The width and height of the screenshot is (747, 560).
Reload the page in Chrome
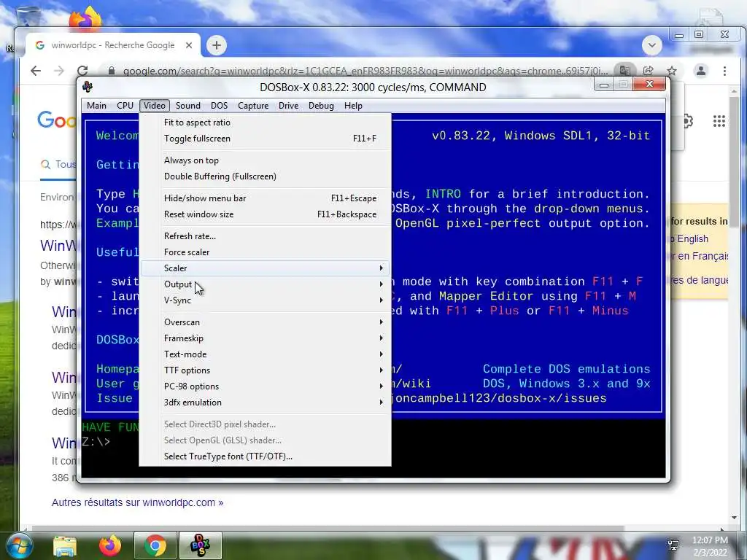click(x=82, y=71)
